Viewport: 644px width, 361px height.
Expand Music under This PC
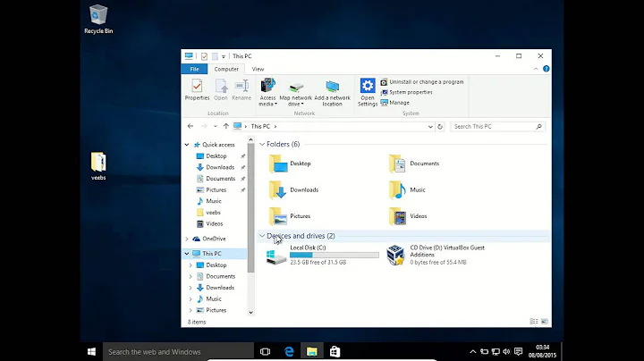point(191,299)
